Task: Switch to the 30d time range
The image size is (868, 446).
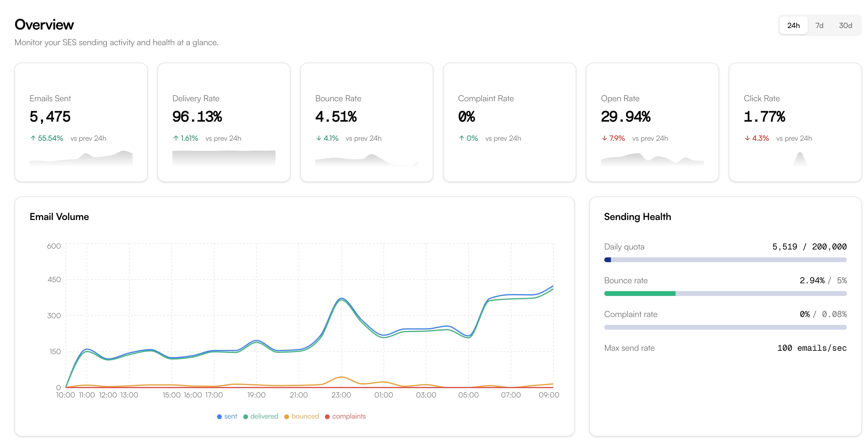Action: point(845,25)
